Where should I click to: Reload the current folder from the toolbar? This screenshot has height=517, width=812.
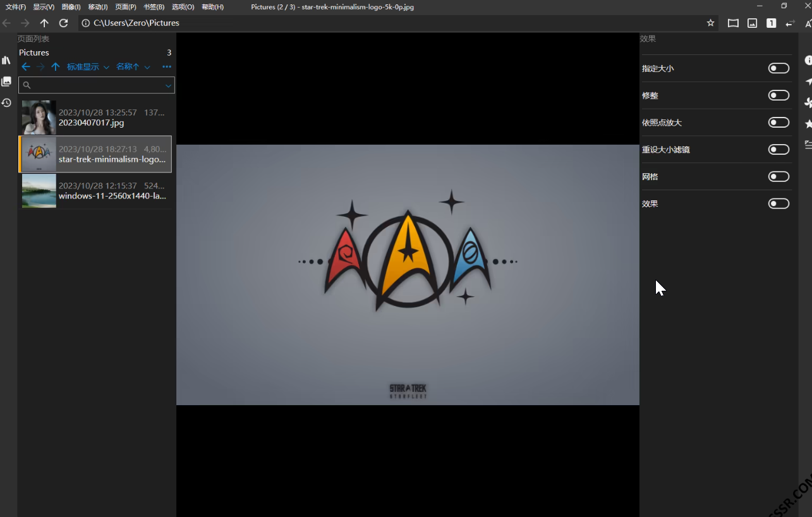(x=63, y=23)
